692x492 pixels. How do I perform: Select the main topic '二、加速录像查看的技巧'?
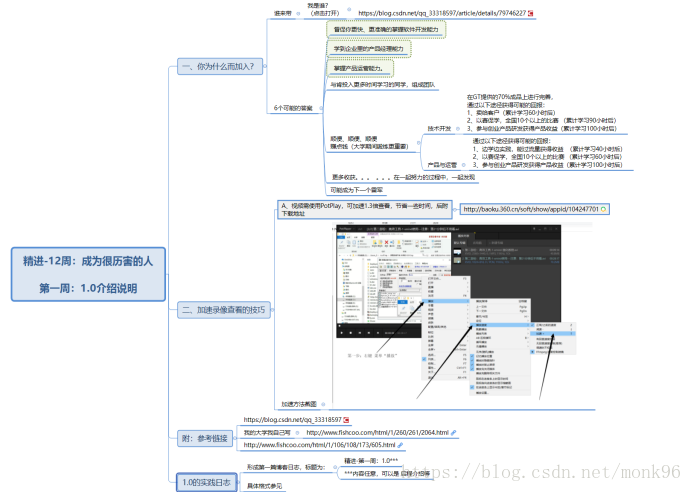pos(224,310)
